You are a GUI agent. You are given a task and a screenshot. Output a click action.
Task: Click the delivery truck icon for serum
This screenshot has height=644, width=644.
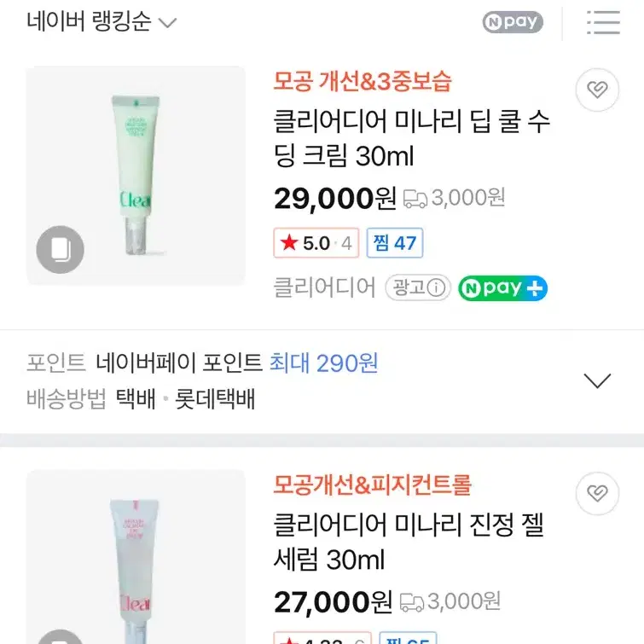[412, 602]
